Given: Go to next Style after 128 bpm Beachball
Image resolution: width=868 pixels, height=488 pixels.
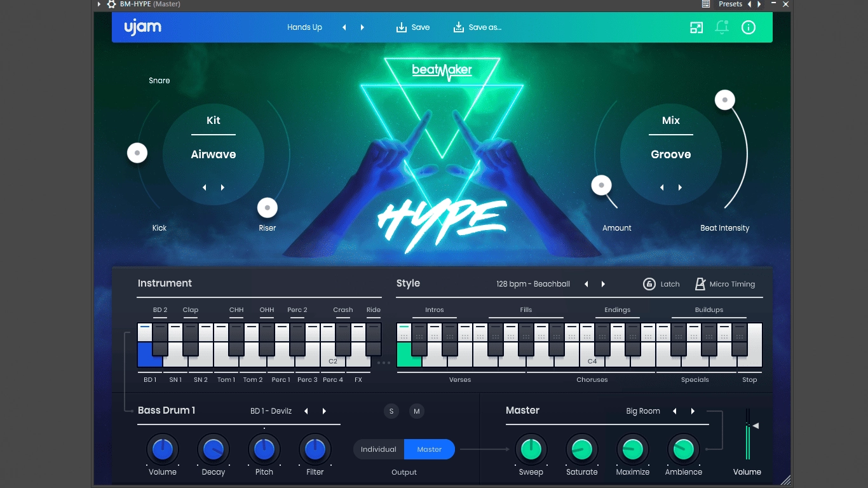Looking at the screenshot, I should [603, 284].
